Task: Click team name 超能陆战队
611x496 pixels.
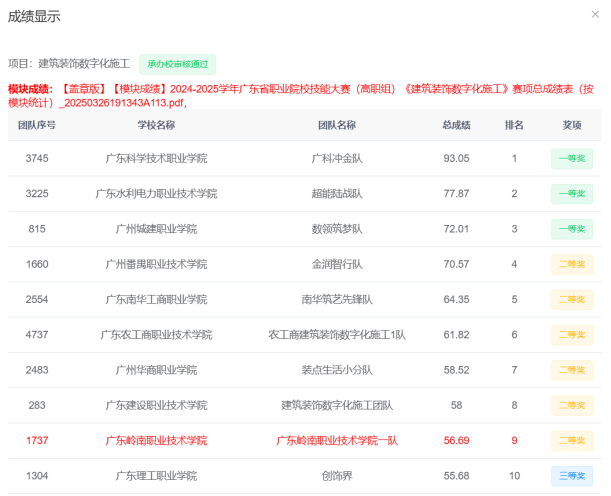Action: (x=337, y=194)
